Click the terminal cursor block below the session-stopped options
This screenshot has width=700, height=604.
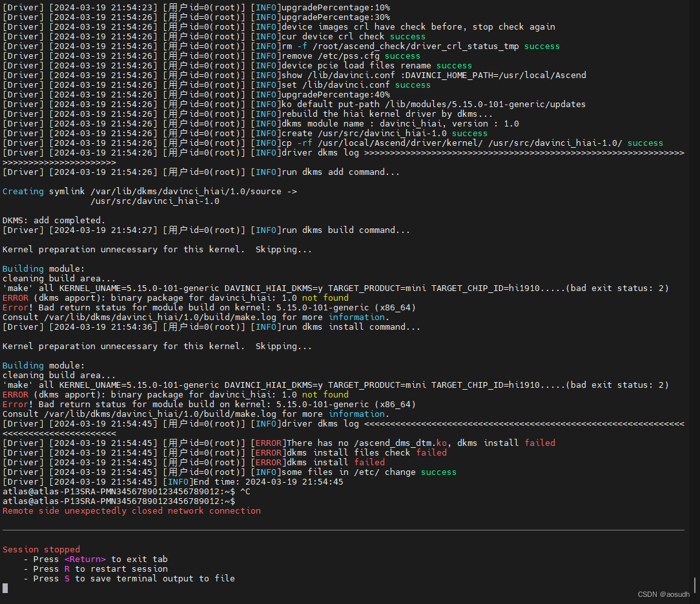click(5, 589)
